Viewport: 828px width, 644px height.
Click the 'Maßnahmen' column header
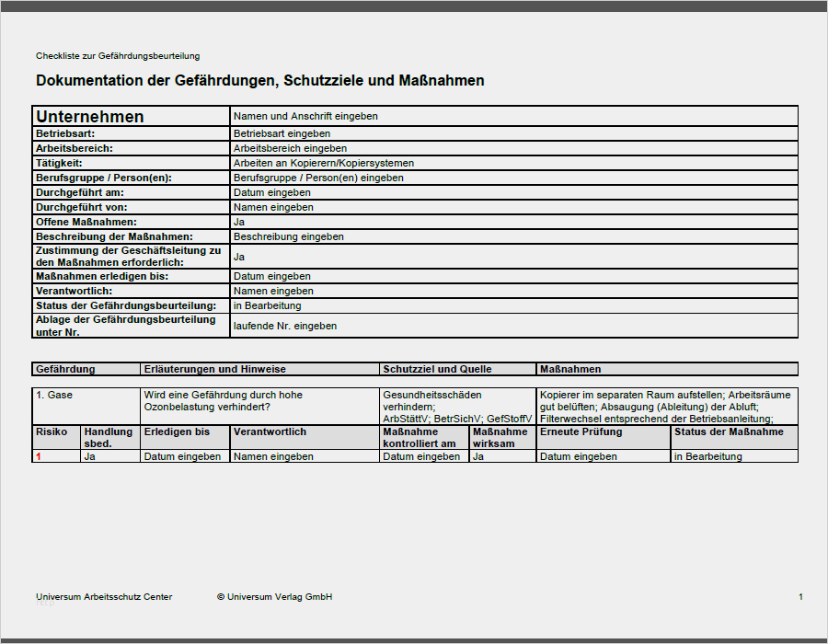click(667, 369)
